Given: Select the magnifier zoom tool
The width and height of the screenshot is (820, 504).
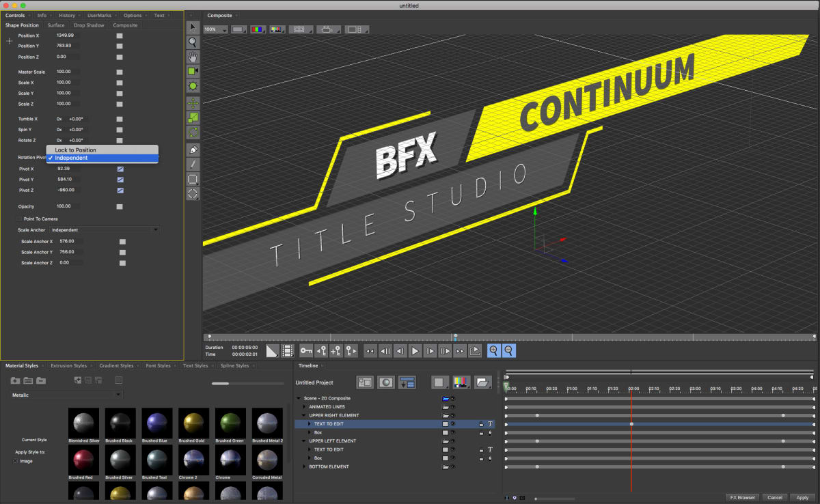Looking at the screenshot, I should click(x=193, y=42).
